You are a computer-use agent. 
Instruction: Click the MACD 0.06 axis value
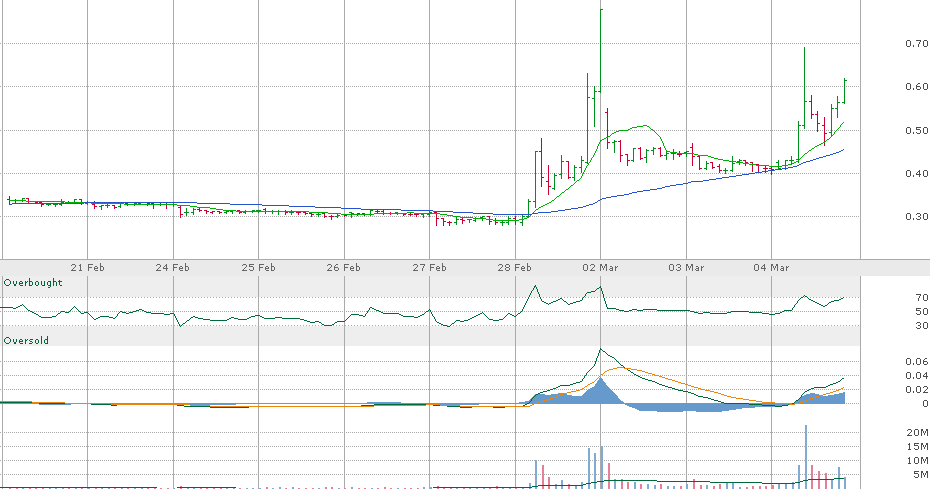[x=917, y=361]
